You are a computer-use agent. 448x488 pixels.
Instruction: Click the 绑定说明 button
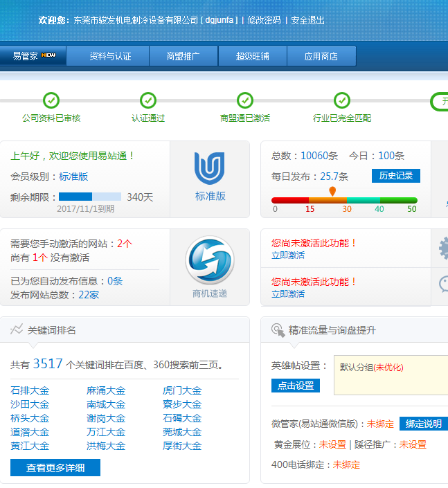(x=423, y=424)
